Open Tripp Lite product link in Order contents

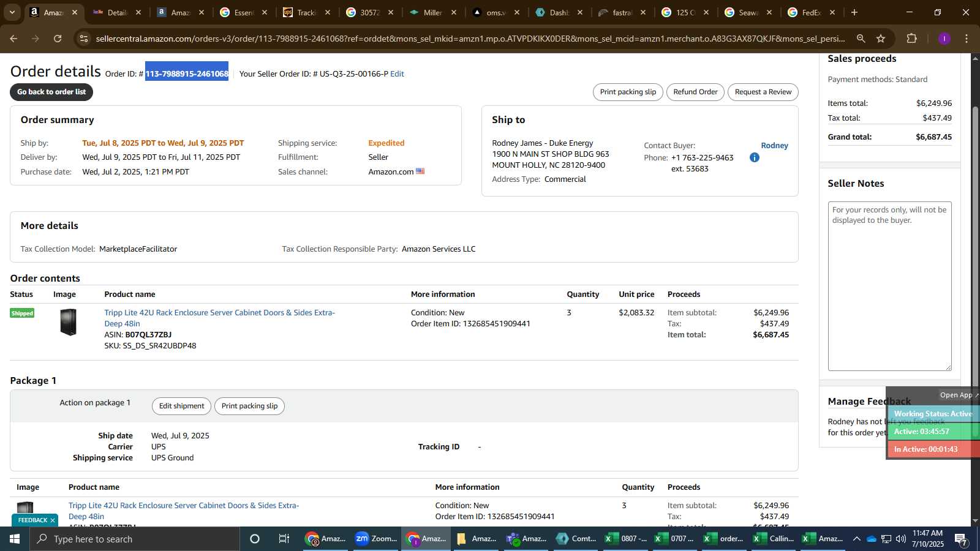coord(219,318)
